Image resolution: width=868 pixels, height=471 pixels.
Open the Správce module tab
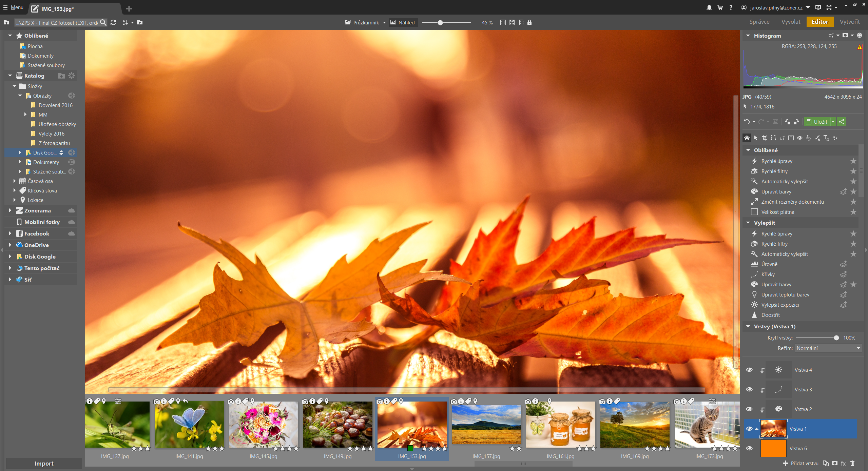point(759,22)
